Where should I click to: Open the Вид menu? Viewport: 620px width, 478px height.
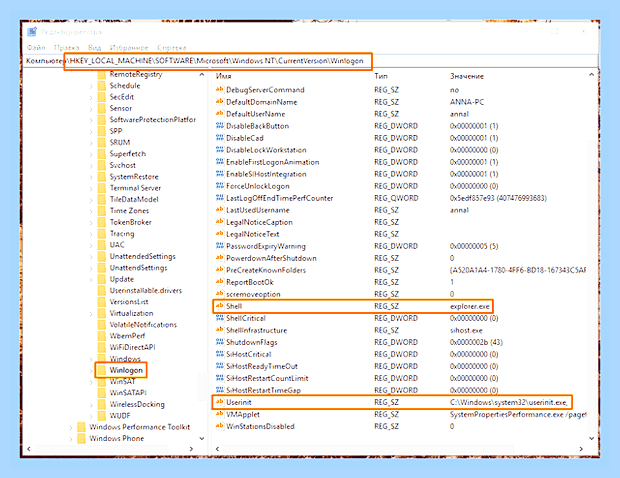pos(95,48)
